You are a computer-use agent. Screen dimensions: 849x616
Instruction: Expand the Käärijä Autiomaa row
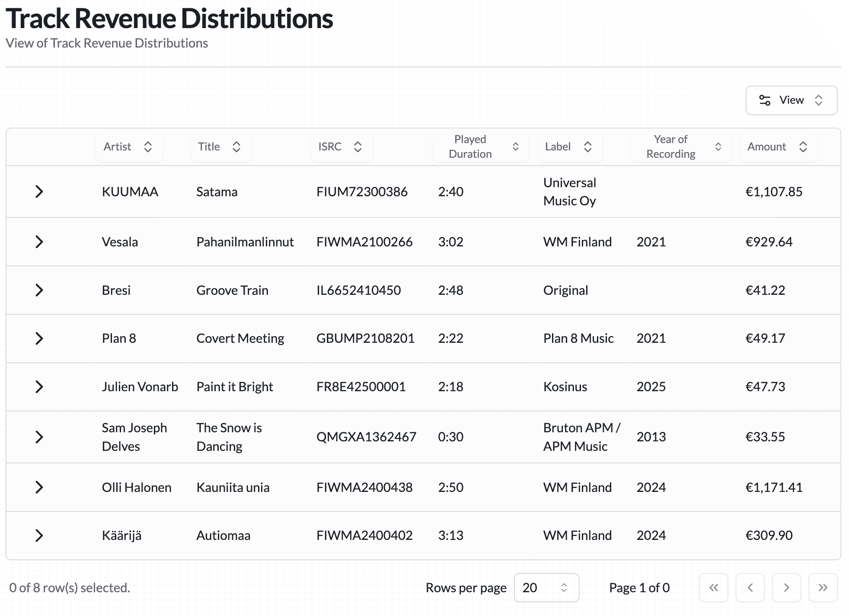point(39,536)
